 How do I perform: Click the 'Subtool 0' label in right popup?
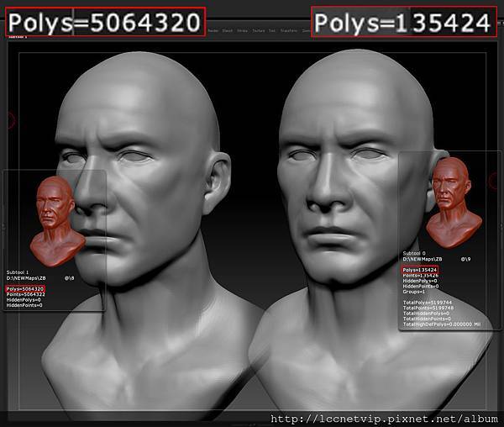414,253
